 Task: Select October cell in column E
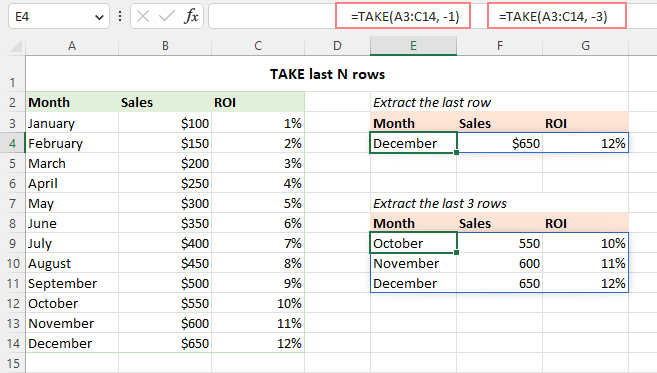point(414,243)
